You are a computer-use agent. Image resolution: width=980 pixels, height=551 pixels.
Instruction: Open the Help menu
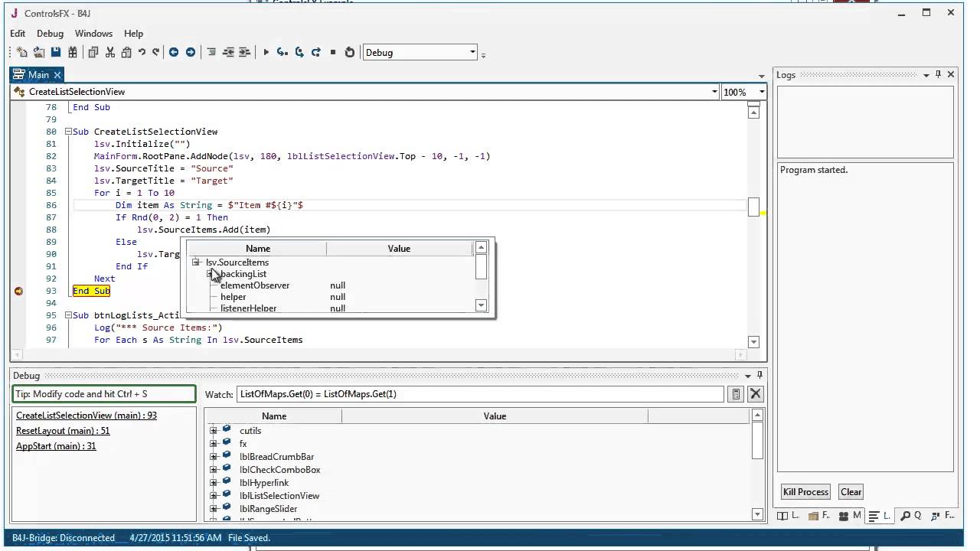coord(133,34)
